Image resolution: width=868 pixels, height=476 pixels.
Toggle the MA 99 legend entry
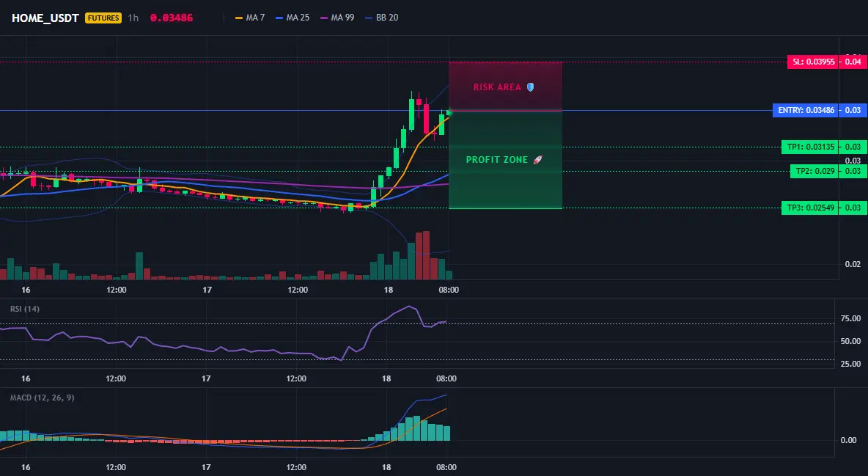click(x=338, y=18)
